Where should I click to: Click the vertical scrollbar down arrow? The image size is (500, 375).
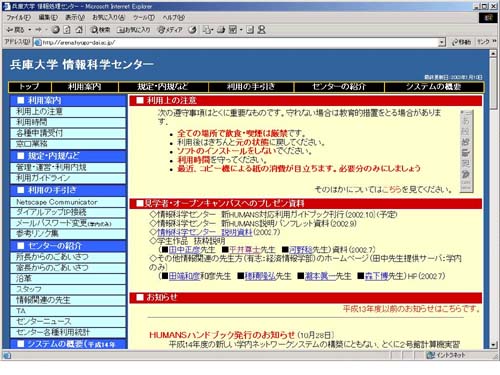point(493,345)
